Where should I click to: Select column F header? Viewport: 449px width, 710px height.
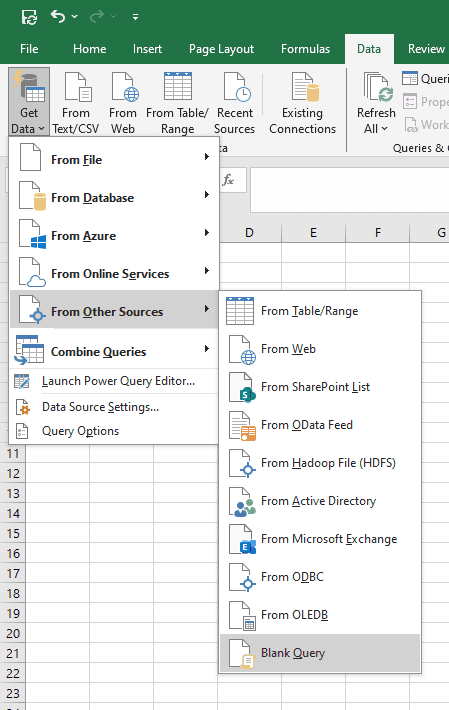pos(377,233)
